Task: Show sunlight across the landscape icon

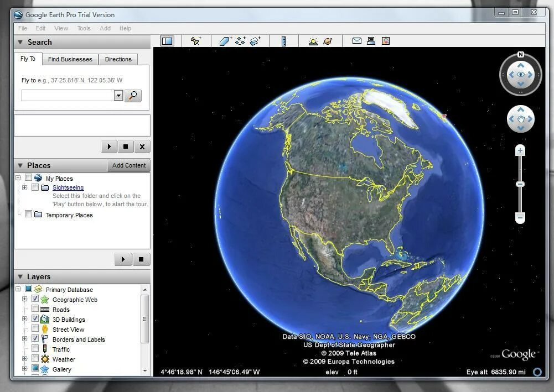Action: (x=313, y=41)
